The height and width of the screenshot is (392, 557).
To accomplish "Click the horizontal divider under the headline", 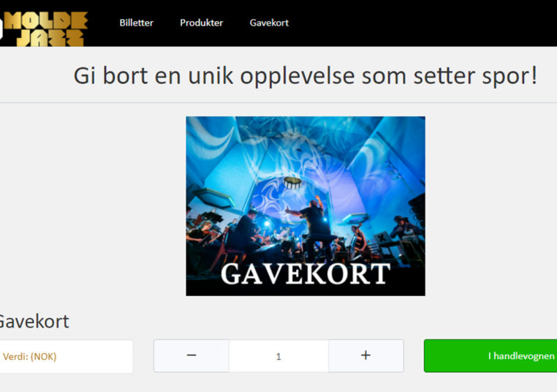I will (x=278, y=102).
